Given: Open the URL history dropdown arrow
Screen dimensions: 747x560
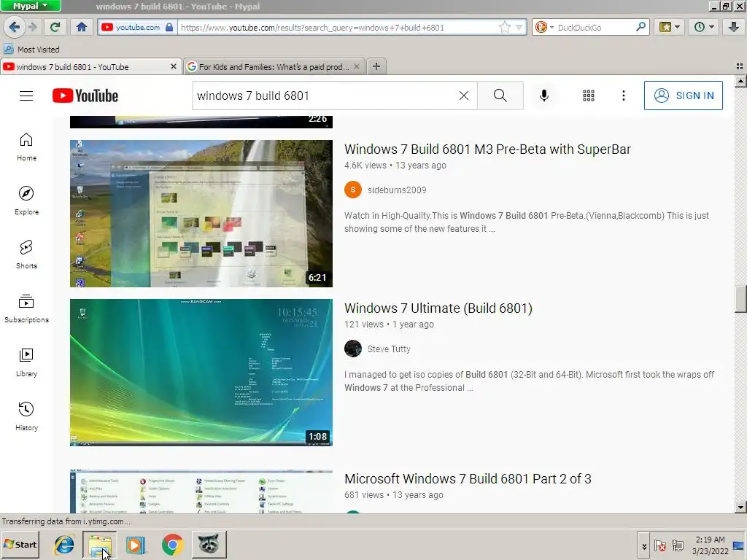Looking at the screenshot, I should click(x=519, y=27).
